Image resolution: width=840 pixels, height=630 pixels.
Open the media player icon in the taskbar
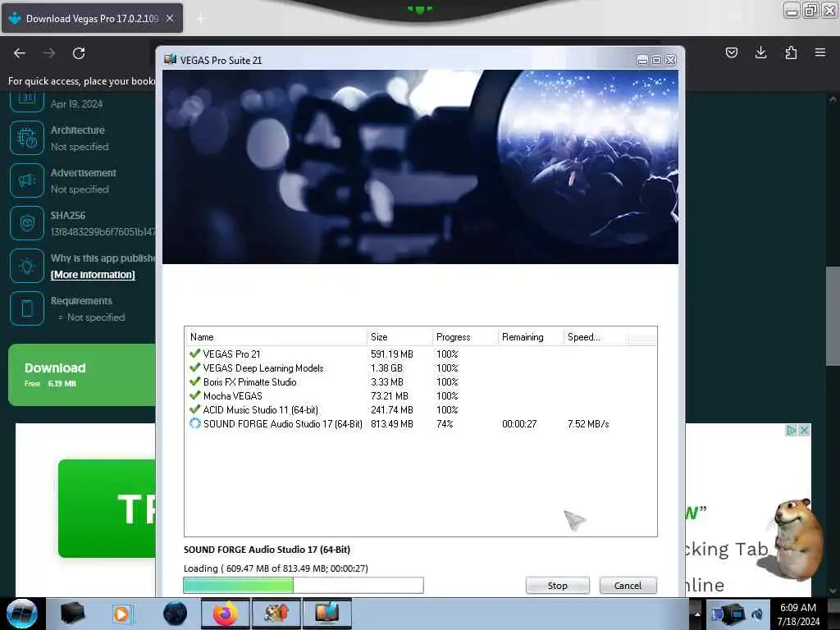pos(122,614)
